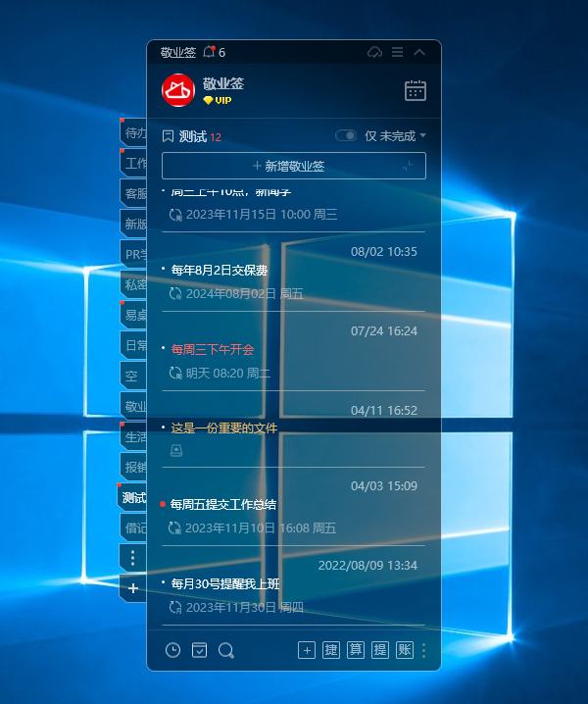This screenshot has width=588, height=704.
Task: Select the active 测试 side tab
Action: (x=132, y=497)
